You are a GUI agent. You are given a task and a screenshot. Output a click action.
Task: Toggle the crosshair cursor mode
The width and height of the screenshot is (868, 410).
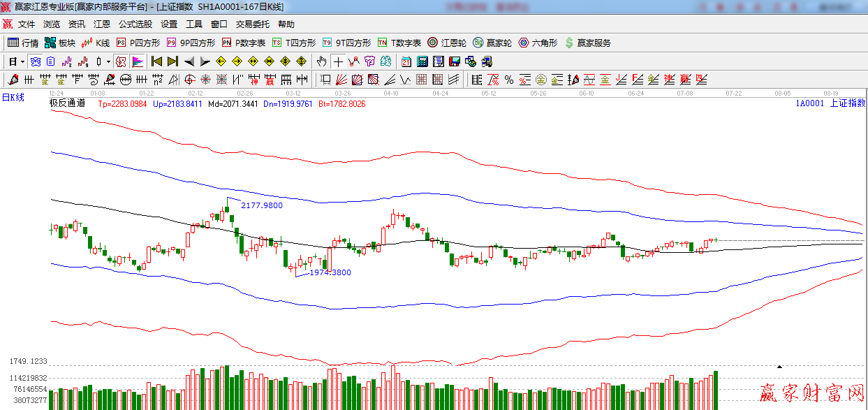[x=338, y=61]
